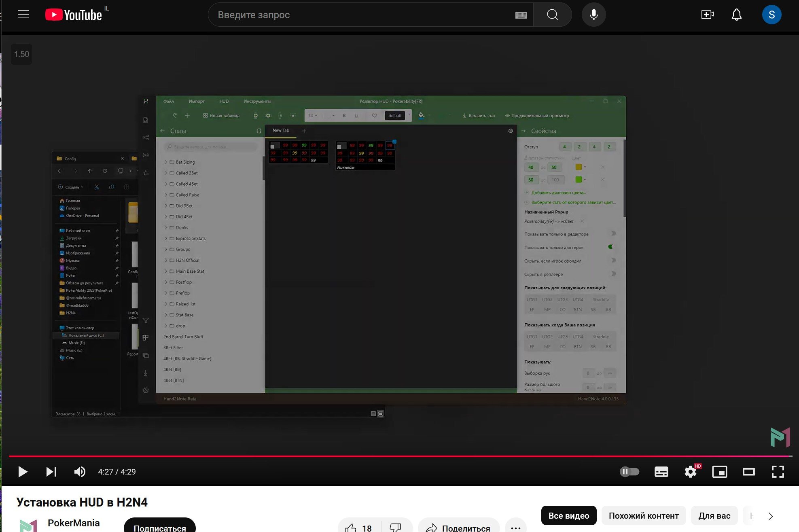Toggle subtitles in the player
799x532 pixels.
coord(661,472)
